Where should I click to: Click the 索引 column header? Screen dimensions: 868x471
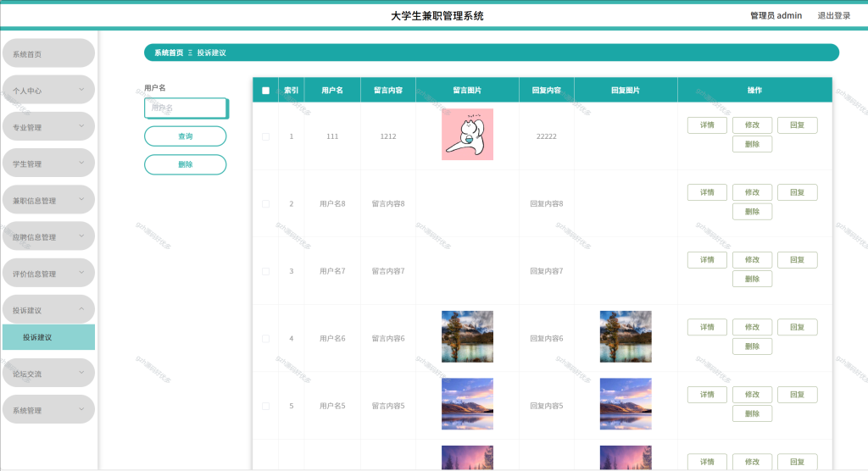tap(292, 90)
